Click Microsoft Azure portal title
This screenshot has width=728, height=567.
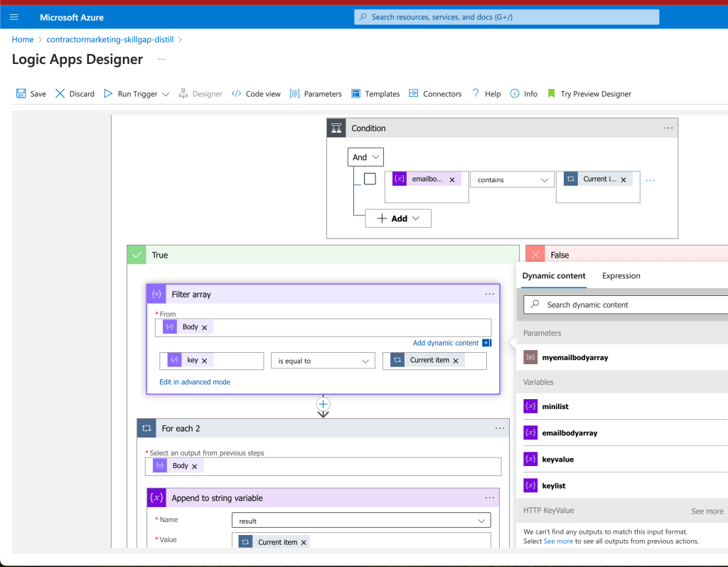tap(72, 17)
